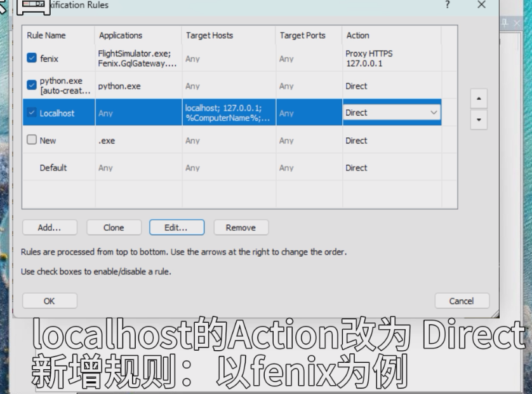Viewport: 532px width, 394px height.
Task: Select the Default rule row
Action: coord(53,168)
